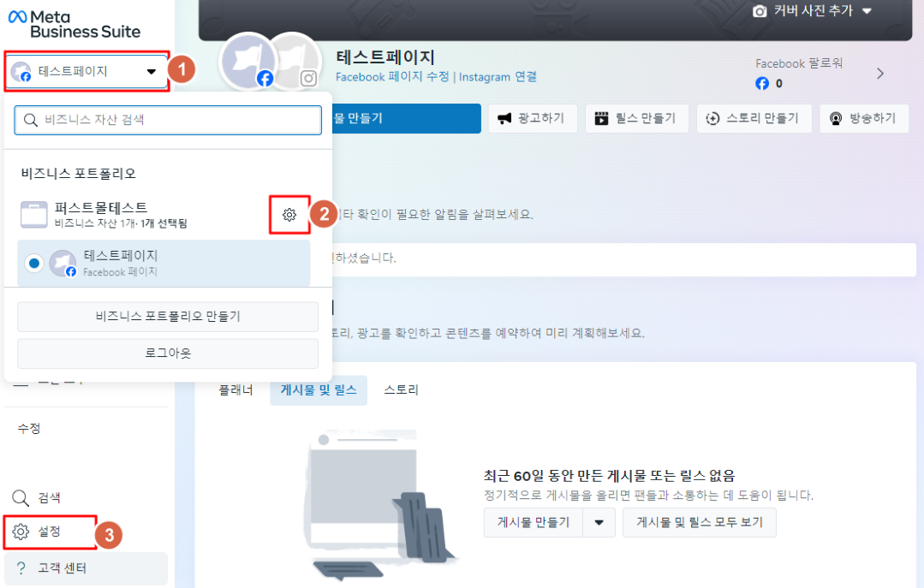Expand the Facebook 팔로워 chevron arrow
Viewport: 924px width, 588px height.
pyautogui.click(x=880, y=74)
